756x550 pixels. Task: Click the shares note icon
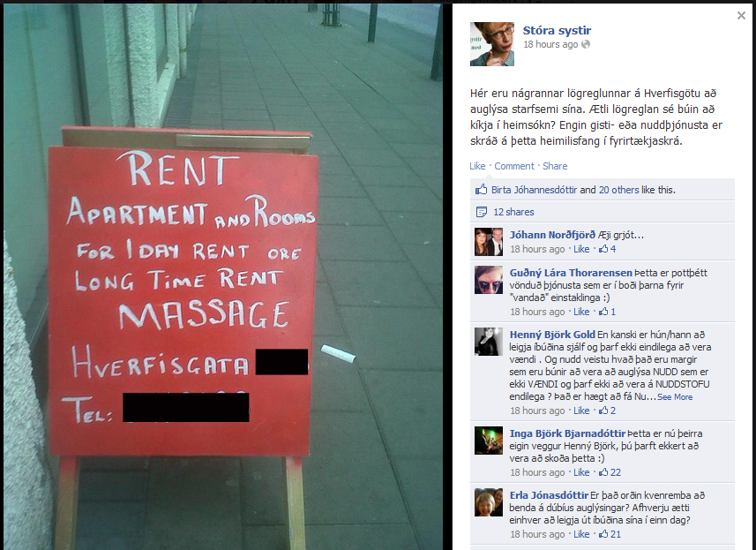481,212
